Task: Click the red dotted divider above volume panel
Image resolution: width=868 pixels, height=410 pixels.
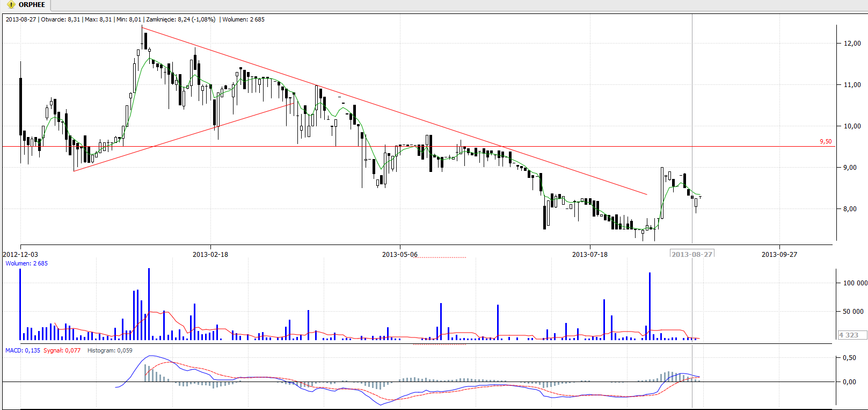Action: point(440,257)
